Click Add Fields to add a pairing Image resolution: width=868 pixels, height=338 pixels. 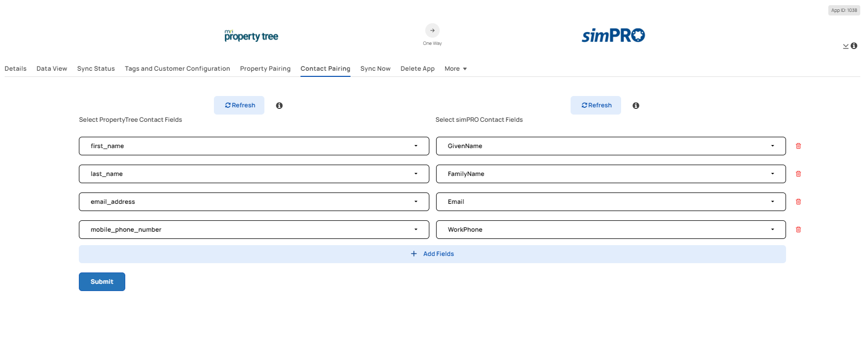pos(432,254)
